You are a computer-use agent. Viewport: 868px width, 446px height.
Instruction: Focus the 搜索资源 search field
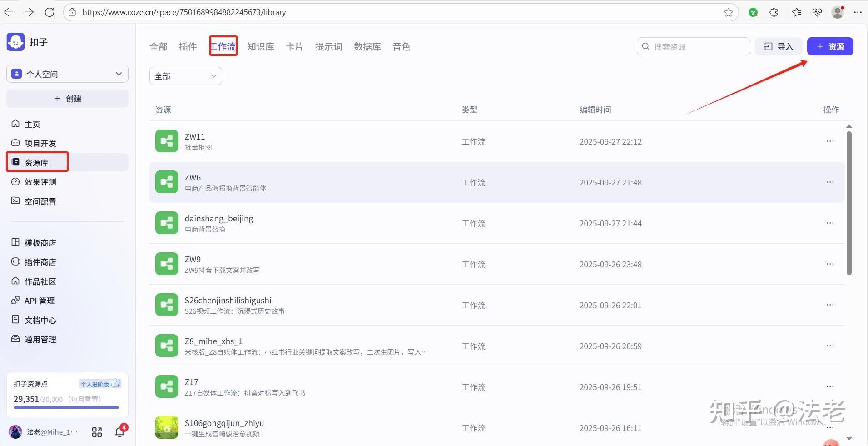[693, 46]
